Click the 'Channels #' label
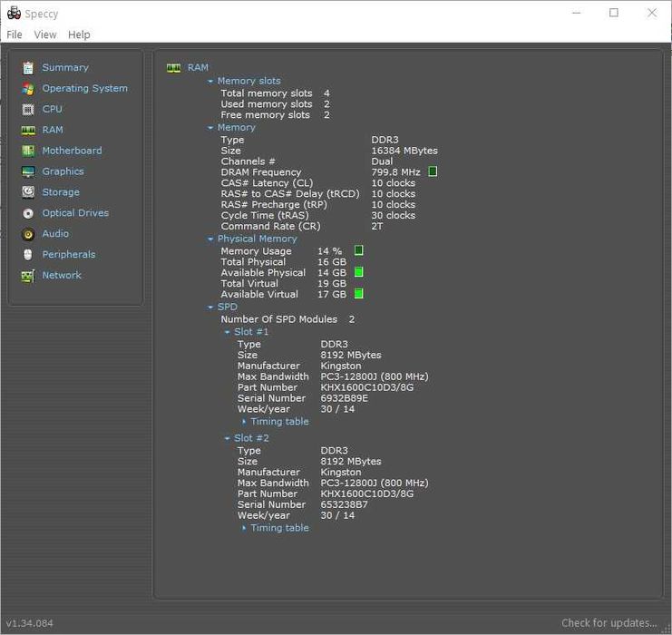 (248, 161)
